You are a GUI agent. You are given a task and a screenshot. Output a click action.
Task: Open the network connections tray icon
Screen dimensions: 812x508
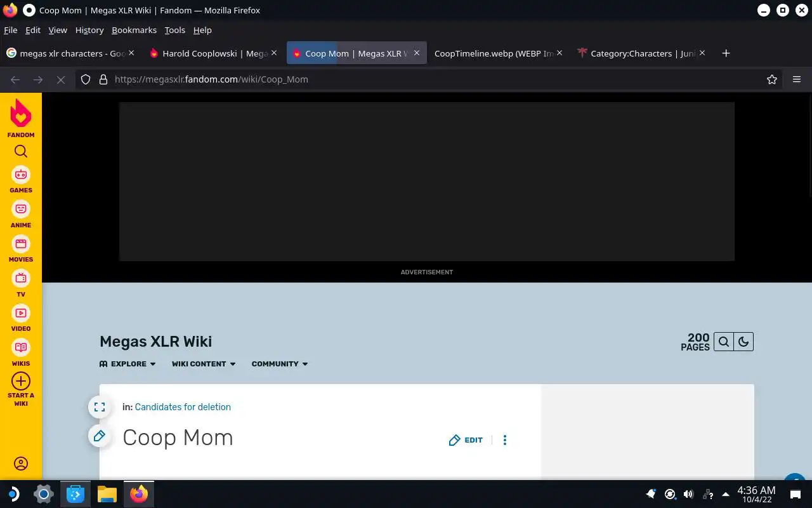click(708, 494)
